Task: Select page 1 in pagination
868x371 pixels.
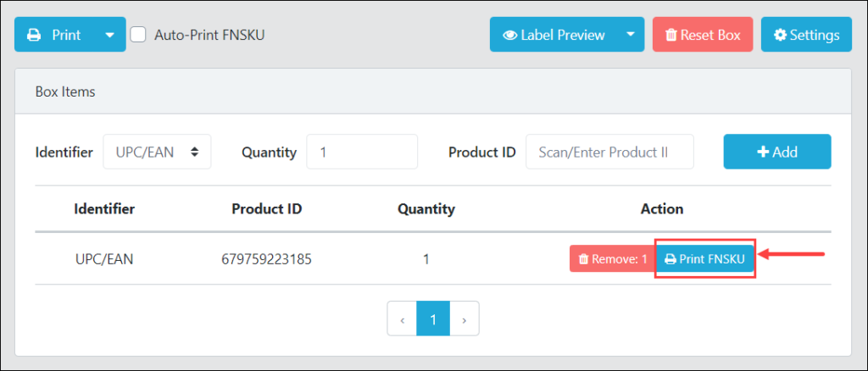Action: point(433,319)
